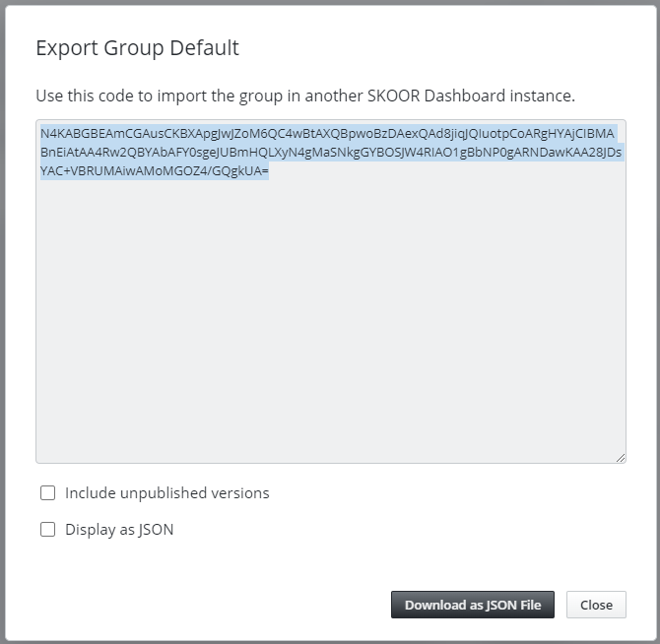Image resolution: width=660 pixels, height=644 pixels.
Task: Download the export as JSON File
Action: 472,605
